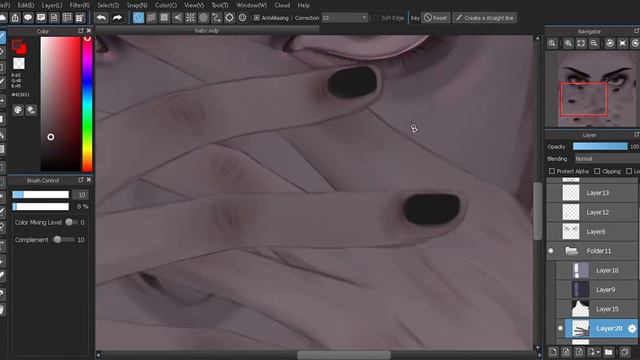The image size is (640, 360).
Task: Click the panel layout icon in toolbar
Action: point(67,18)
